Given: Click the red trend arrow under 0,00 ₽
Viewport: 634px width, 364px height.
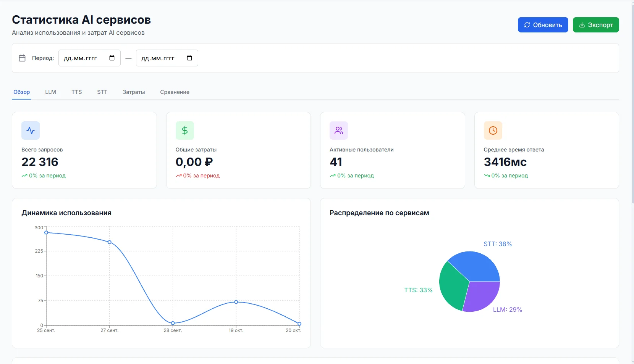Looking at the screenshot, I should (x=178, y=176).
